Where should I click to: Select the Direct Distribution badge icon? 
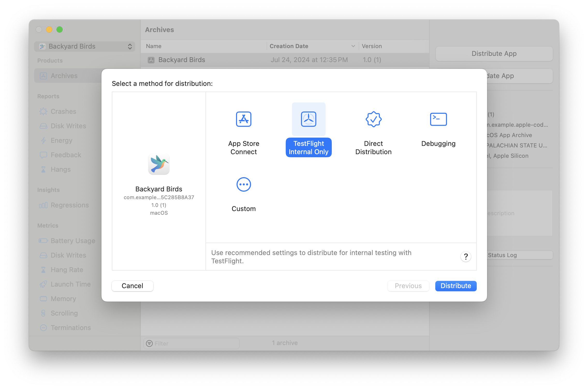click(x=373, y=119)
